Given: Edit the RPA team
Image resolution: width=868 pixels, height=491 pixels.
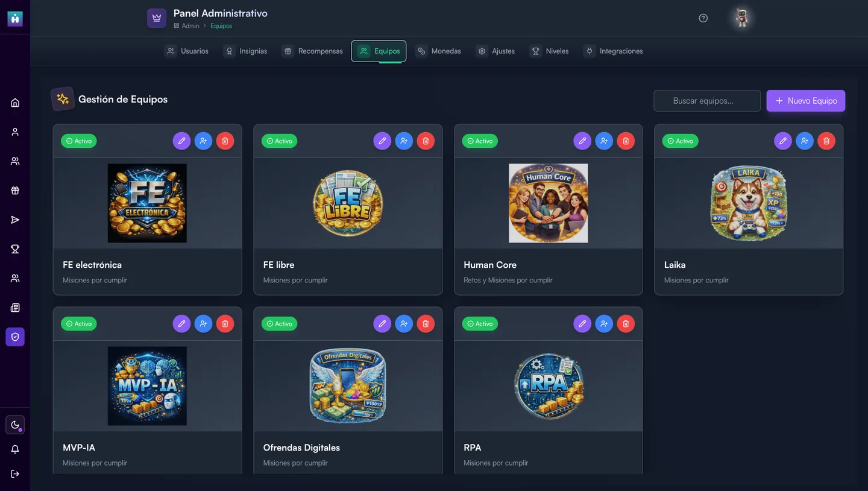Looking at the screenshot, I should 582,324.
